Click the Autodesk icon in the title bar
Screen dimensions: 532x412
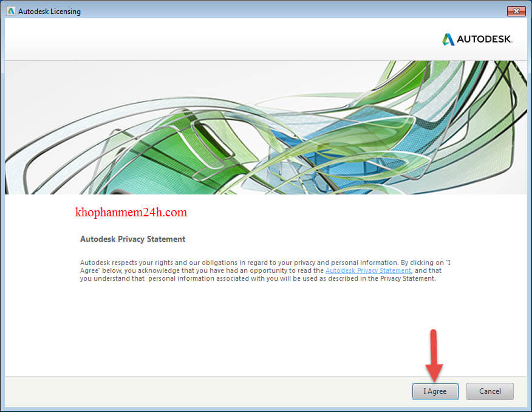coord(11,12)
